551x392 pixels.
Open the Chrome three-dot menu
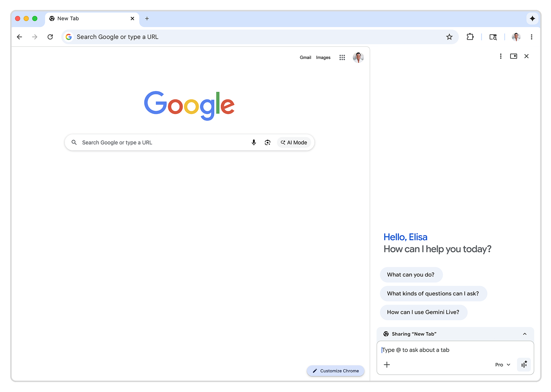pos(532,37)
